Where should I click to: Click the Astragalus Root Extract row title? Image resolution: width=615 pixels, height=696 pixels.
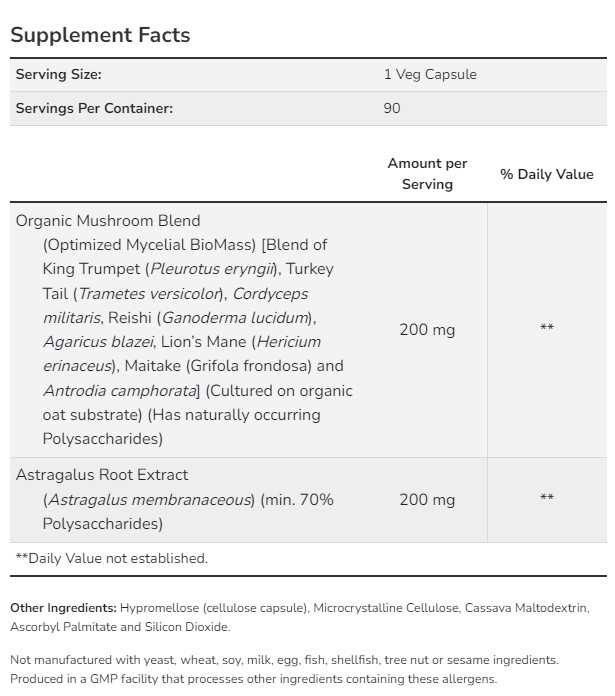coord(102,475)
